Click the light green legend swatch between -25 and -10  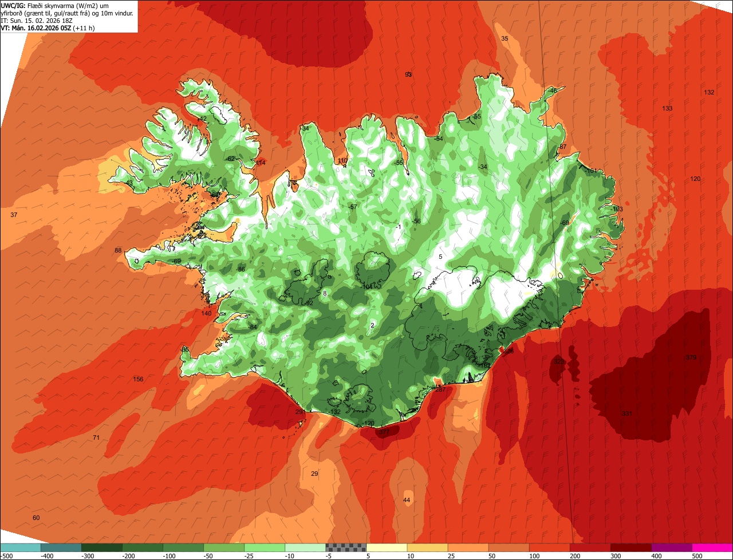click(x=264, y=547)
